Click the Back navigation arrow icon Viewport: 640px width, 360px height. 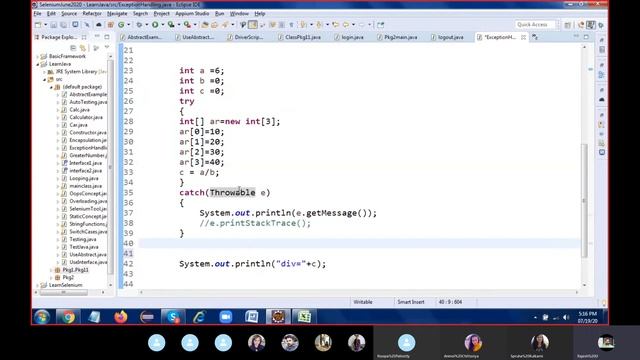[x=346, y=25]
